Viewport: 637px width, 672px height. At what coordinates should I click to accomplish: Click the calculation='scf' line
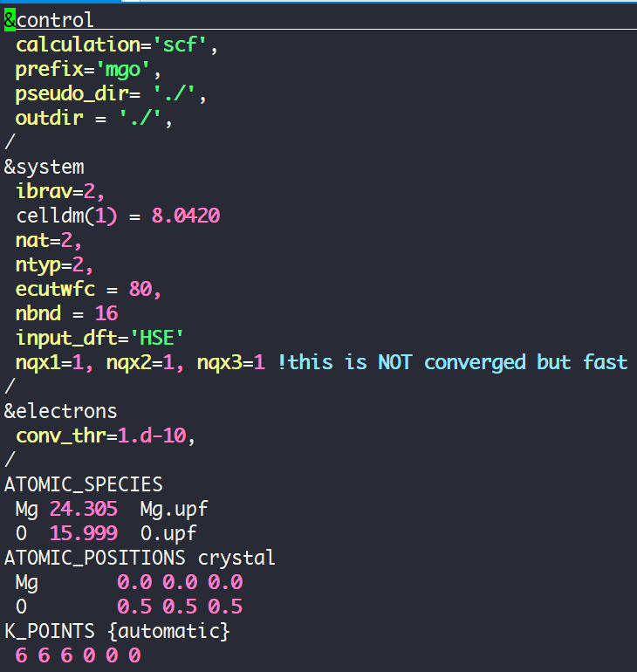click(x=117, y=45)
